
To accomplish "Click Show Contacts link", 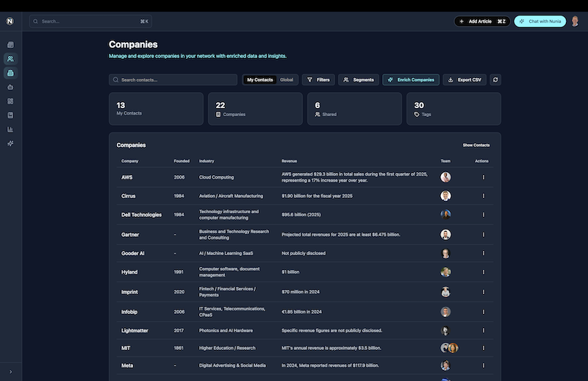I will 476,146.
